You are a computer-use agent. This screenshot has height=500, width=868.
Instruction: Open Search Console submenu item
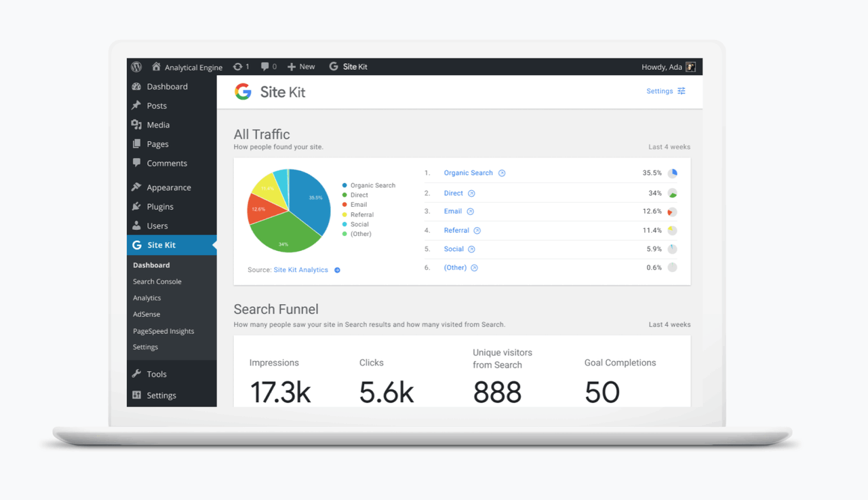[157, 282]
